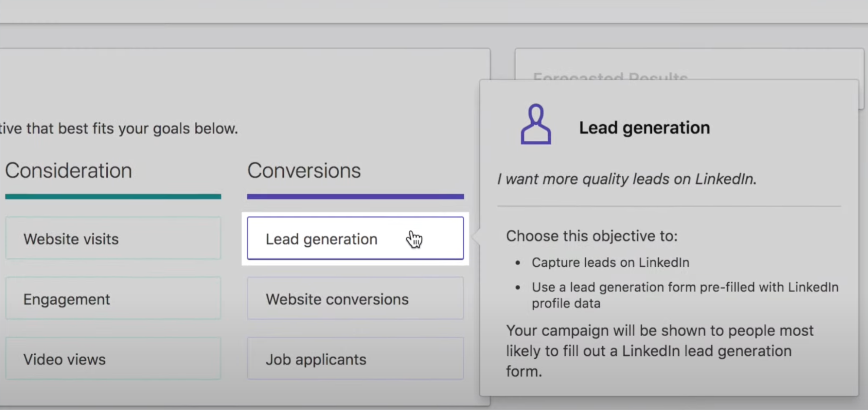The image size is (868, 410).
Task: Choose the Engagement objective
Action: 113,298
